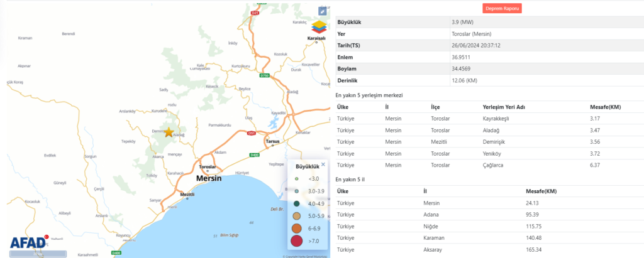
Task: Click the O21 highway shield at the top of the map
Action: [x=255, y=13]
